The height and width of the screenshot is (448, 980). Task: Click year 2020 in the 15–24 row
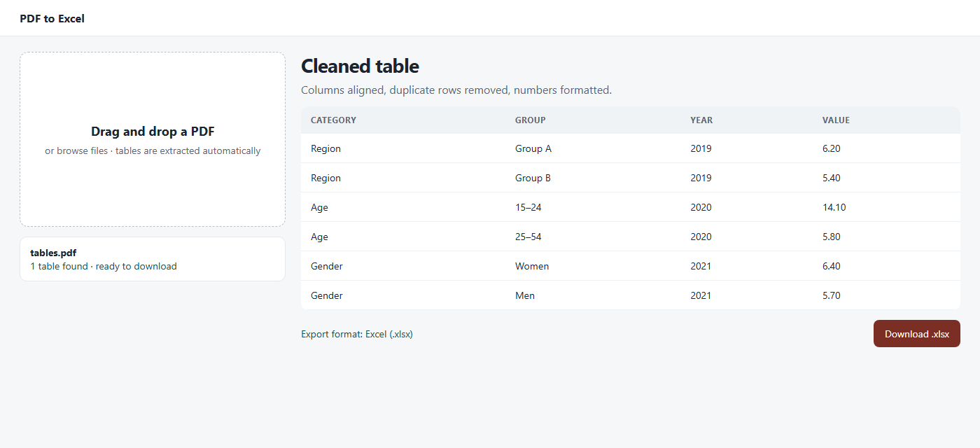(701, 207)
